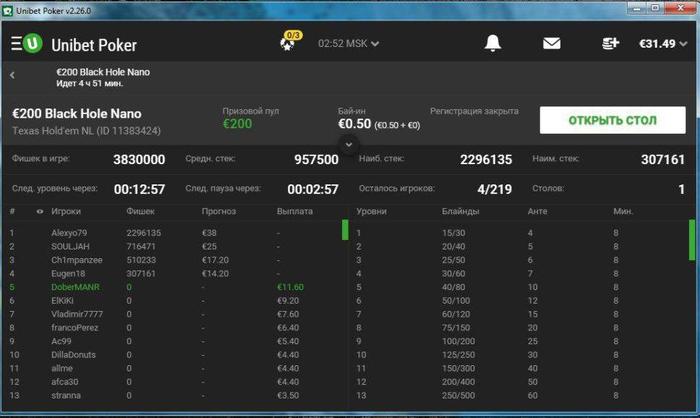Click the 250/500 blinds cell
Screen dimensions: 700x418
458,396
